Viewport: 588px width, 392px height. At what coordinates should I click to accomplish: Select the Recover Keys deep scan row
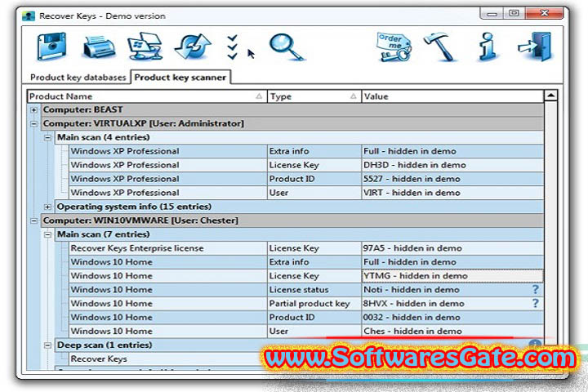165,359
